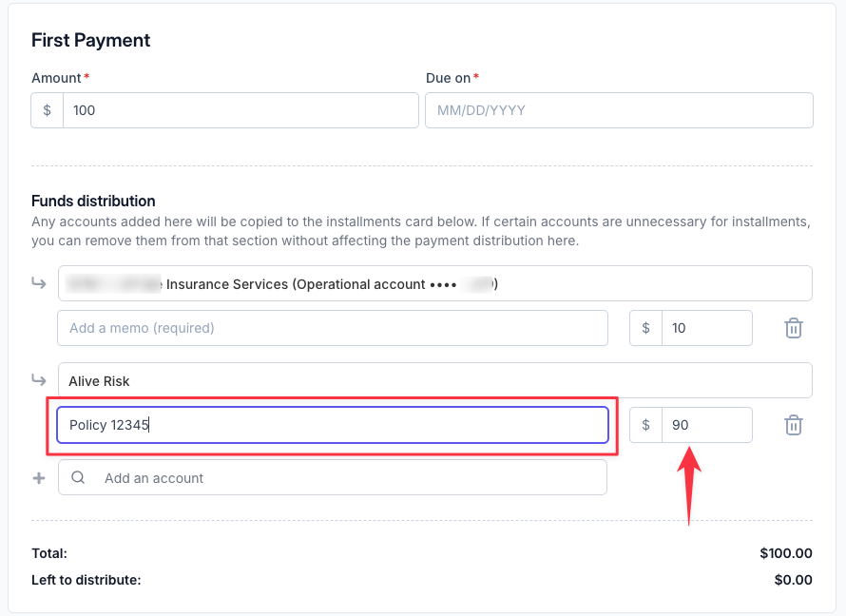Select the Alive Risk account field
The image size is (846, 616).
coord(434,380)
